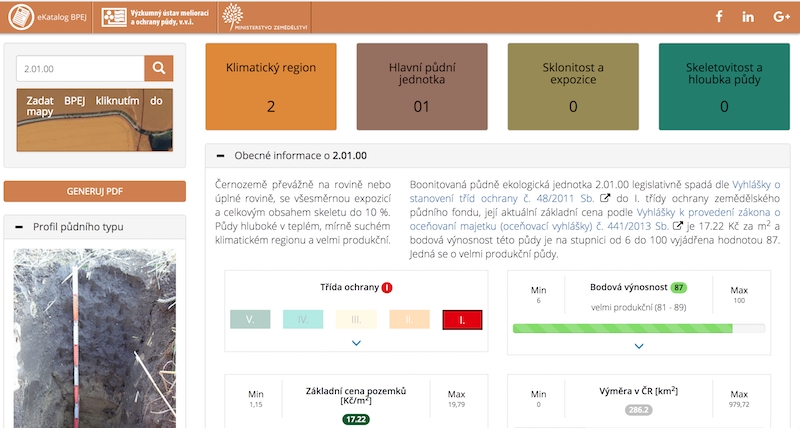Expand chevron under Třída ochrany
The image size is (800, 428).
point(356,344)
